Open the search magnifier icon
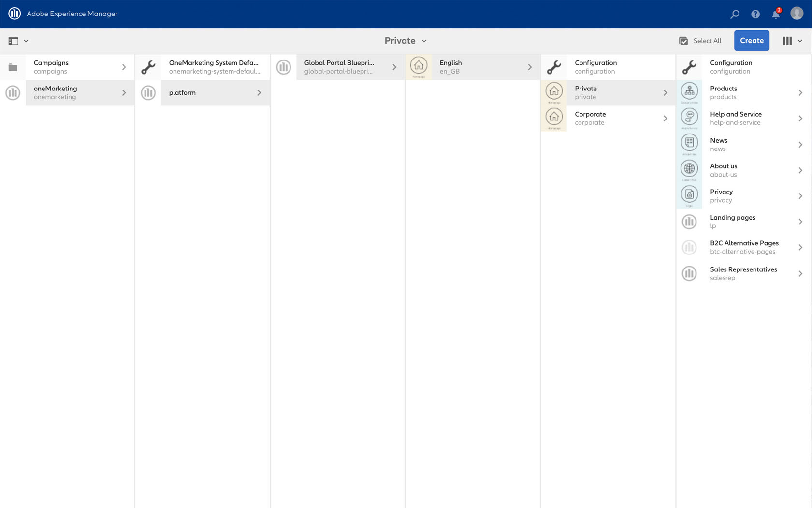The image size is (812, 508). click(735, 14)
